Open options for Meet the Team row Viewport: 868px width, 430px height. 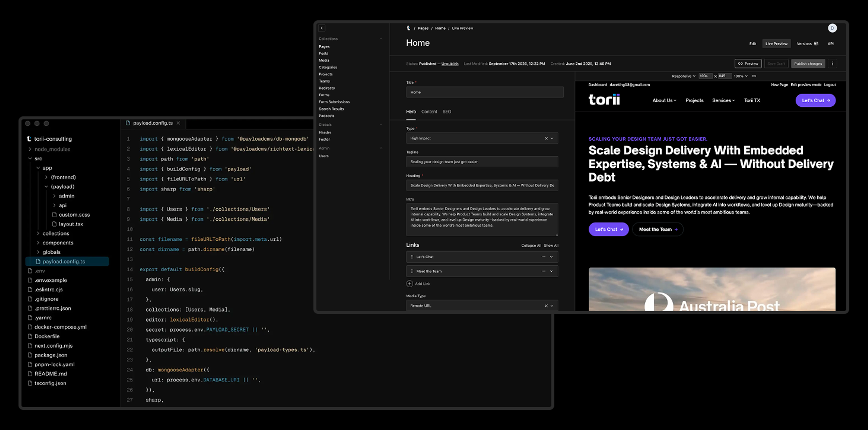[543, 271]
